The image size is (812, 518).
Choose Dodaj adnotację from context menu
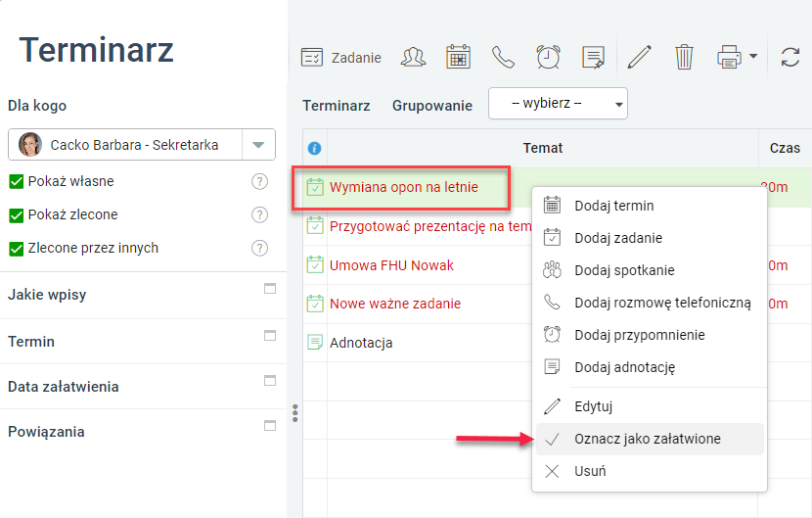point(650,367)
